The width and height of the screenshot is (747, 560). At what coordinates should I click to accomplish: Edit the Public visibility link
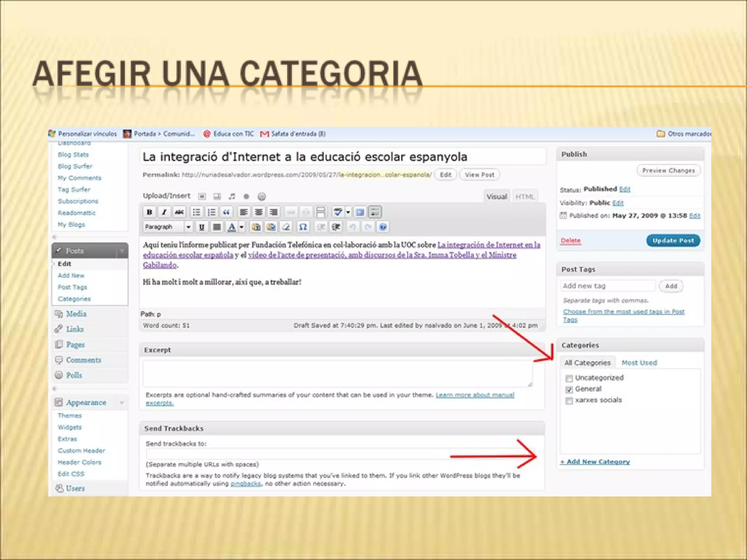(618, 203)
